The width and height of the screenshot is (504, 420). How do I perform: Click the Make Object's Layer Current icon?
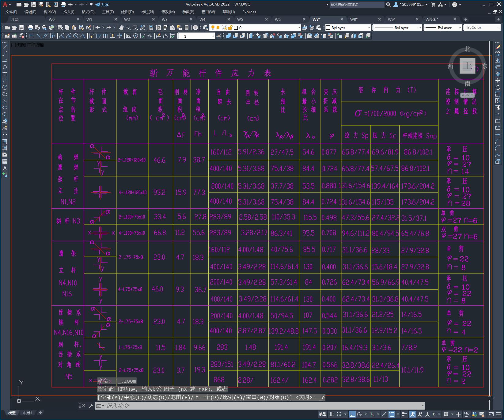point(305,28)
